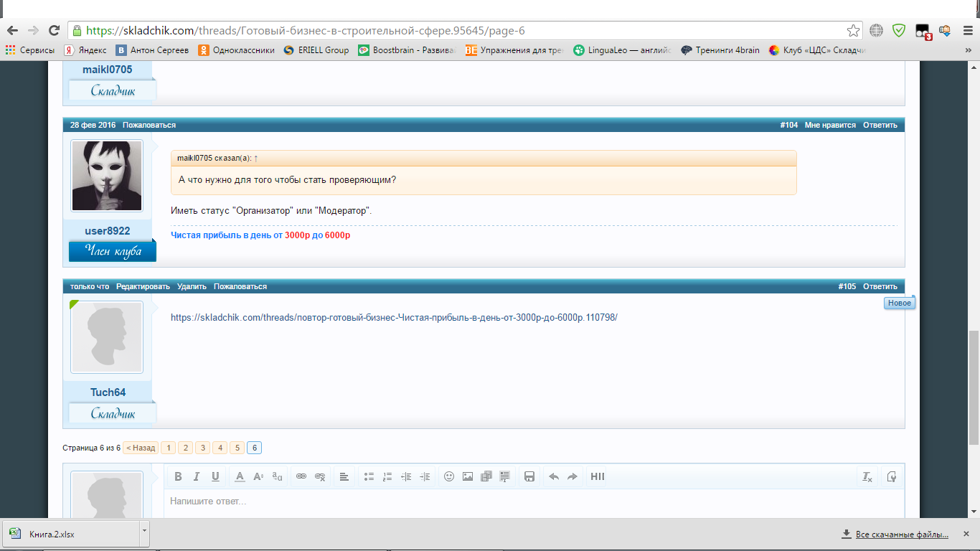Open the black extension with badge 3
The width and height of the screenshot is (980, 551).
923,32
